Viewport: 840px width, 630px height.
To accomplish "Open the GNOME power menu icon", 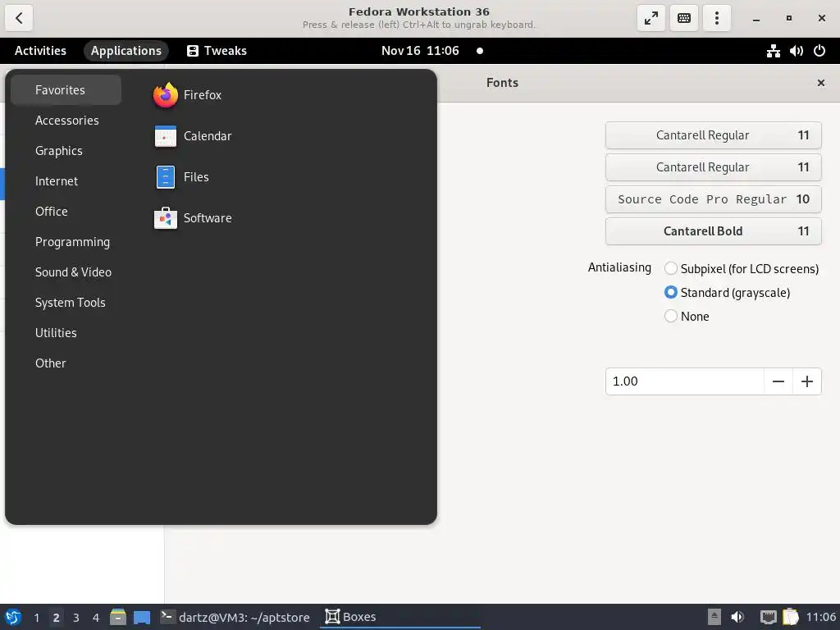I will tap(819, 51).
